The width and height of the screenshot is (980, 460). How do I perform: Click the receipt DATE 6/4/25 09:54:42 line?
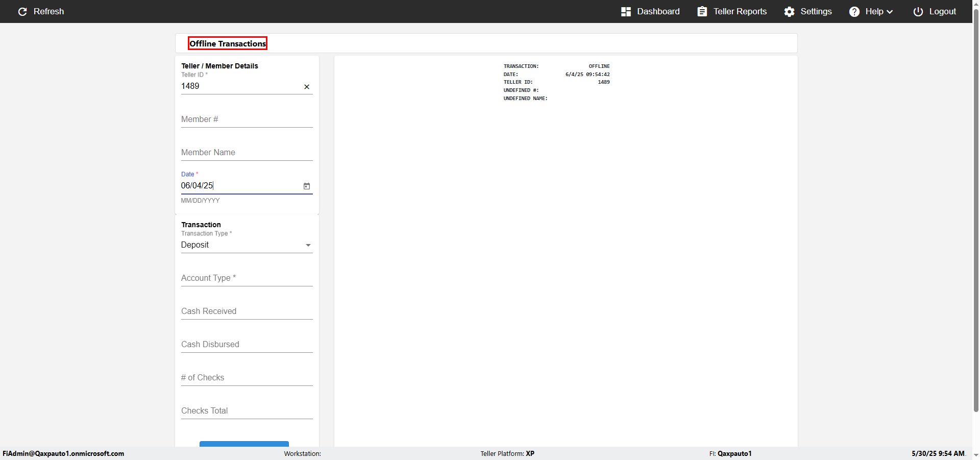pyautogui.click(x=556, y=75)
